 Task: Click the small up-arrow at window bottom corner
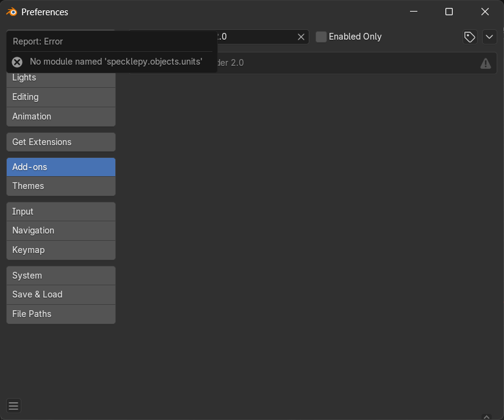tap(487, 417)
